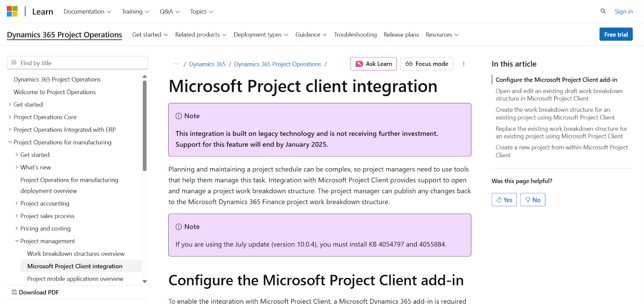This screenshot has height=304, width=644.
Task: Open the Documentation dropdown menu
Action: pyautogui.click(x=87, y=12)
